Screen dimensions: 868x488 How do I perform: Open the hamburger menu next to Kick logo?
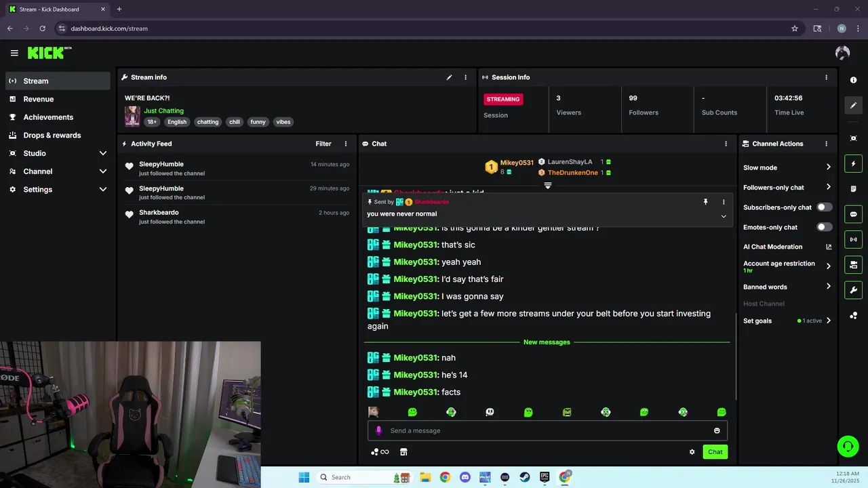[14, 53]
